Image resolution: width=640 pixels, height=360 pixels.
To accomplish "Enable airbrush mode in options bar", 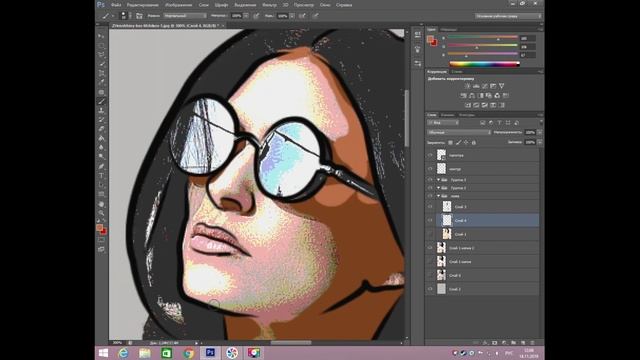I will [x=302, y=16].
